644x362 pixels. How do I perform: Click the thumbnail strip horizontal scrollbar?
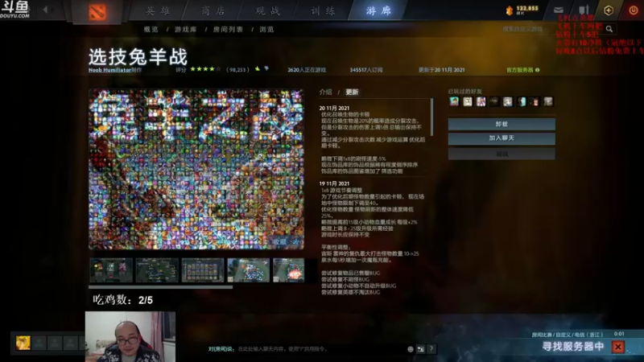160,287
